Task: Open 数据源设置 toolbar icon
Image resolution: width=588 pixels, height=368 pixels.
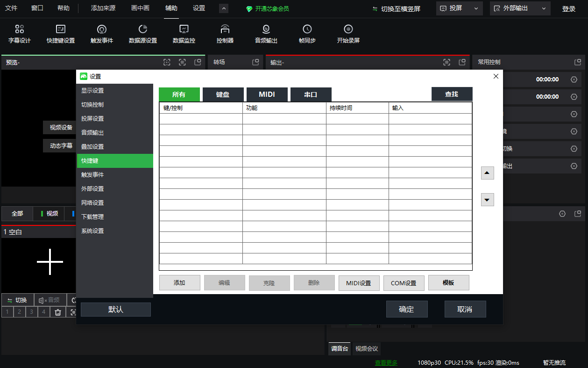Action: (x=143, y=34)
